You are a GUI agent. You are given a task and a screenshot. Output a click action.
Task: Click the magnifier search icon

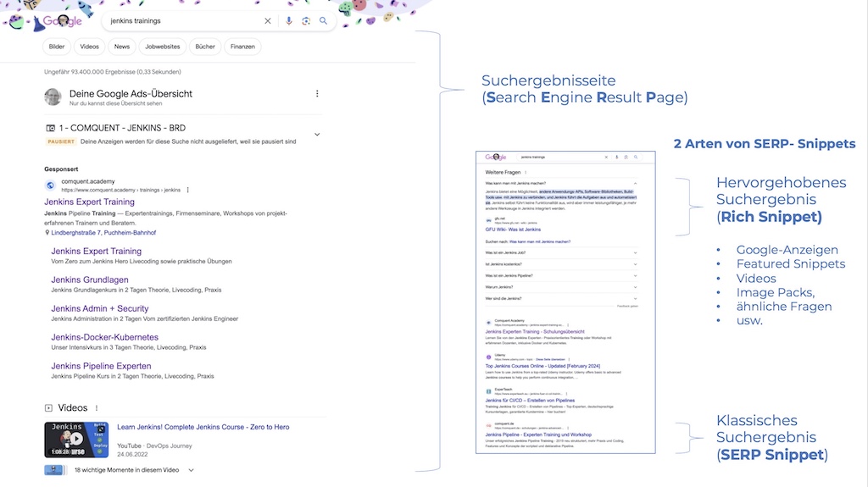point(323,21)
